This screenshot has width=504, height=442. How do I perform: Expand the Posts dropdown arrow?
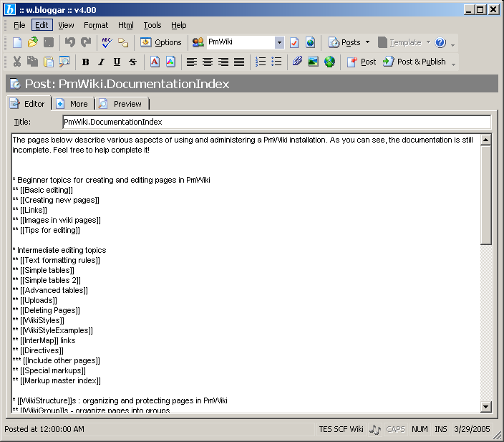pyautogui.click(x=368, y=42)
